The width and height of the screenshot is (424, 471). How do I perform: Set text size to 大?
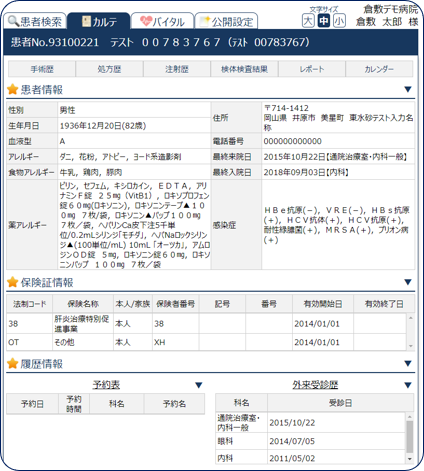point(308,21)
